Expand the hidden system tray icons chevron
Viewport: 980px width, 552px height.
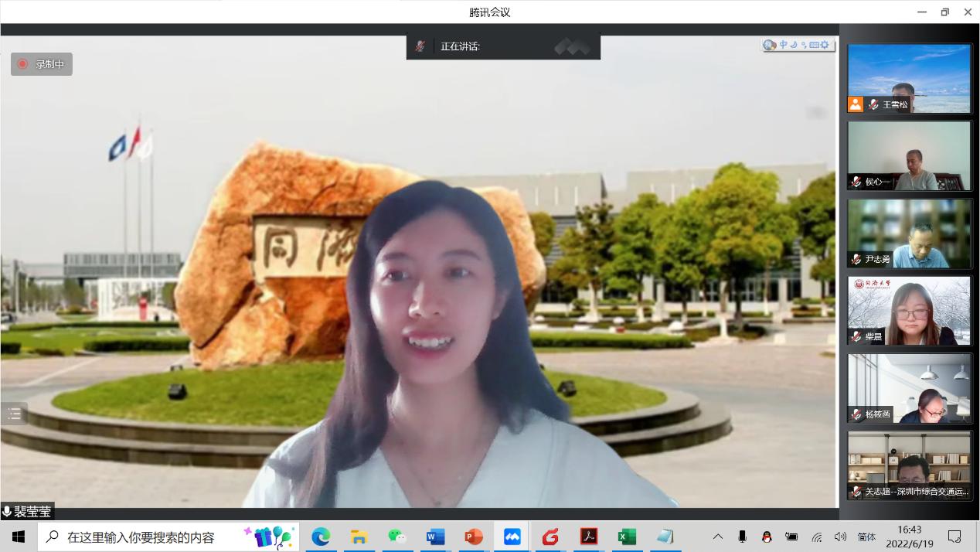(718, 537)
